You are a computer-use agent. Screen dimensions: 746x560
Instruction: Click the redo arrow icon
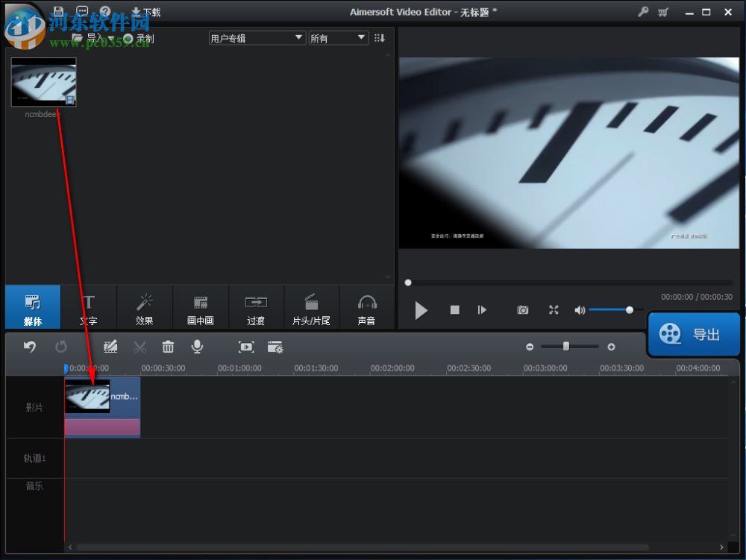point(62,346)
